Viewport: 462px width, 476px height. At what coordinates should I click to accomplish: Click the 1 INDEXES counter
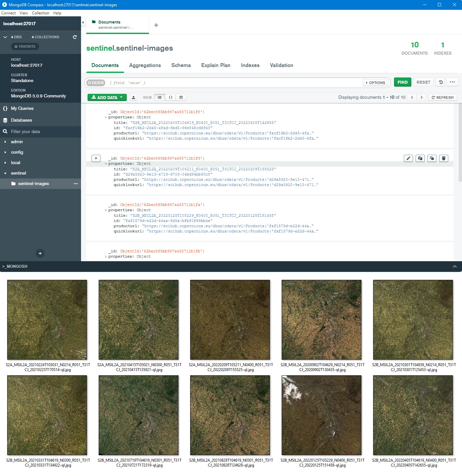(x=443, y=48)
